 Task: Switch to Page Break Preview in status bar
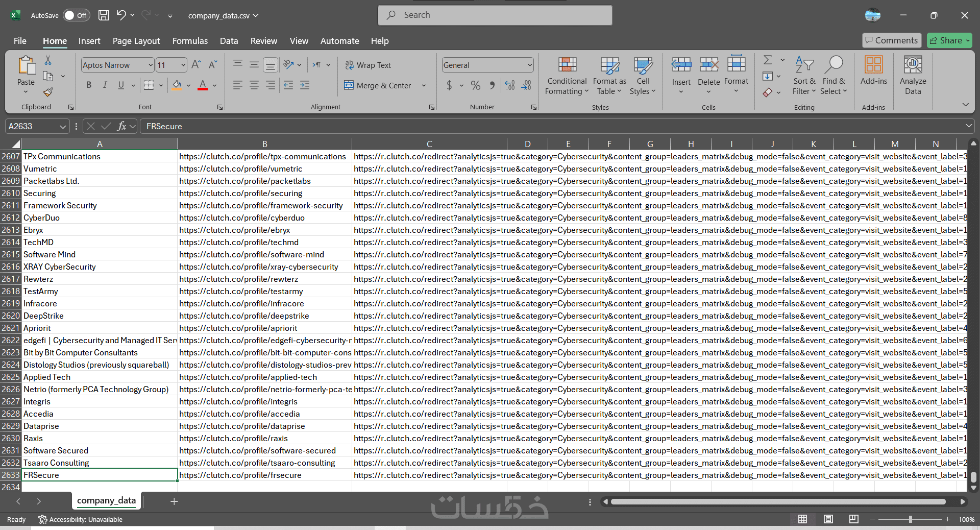854,519
